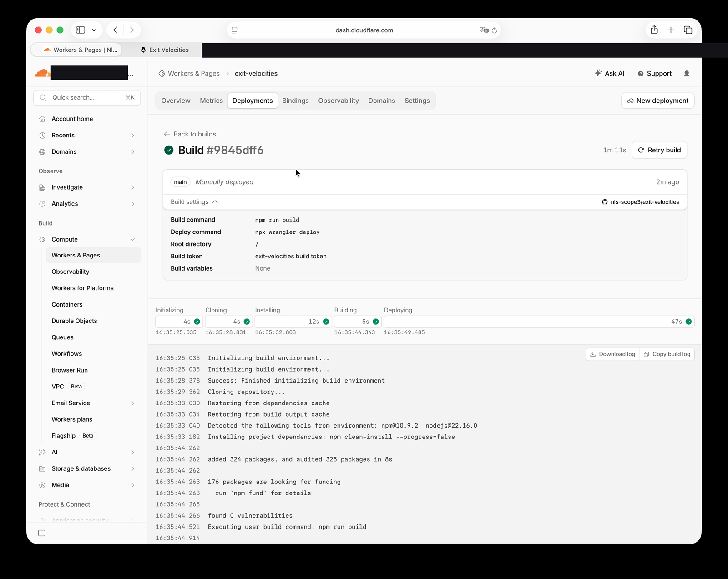Screen dimensions: 728x579
Task: Click the Domains globe icon in sidebar
Action: coord(42,152)
